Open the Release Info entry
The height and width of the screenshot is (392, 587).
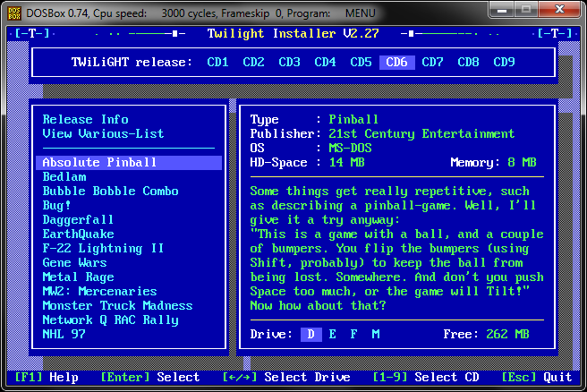click(x=85, y=119)
